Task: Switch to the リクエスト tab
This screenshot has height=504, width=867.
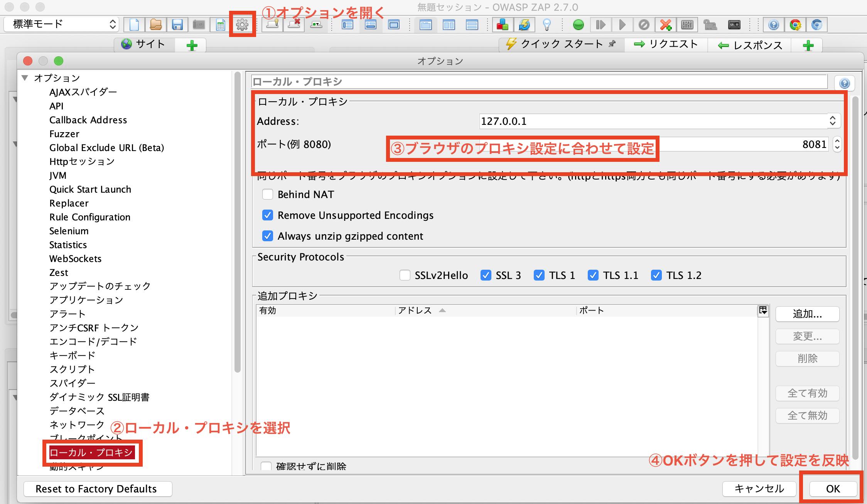Action: click(666, 44)
